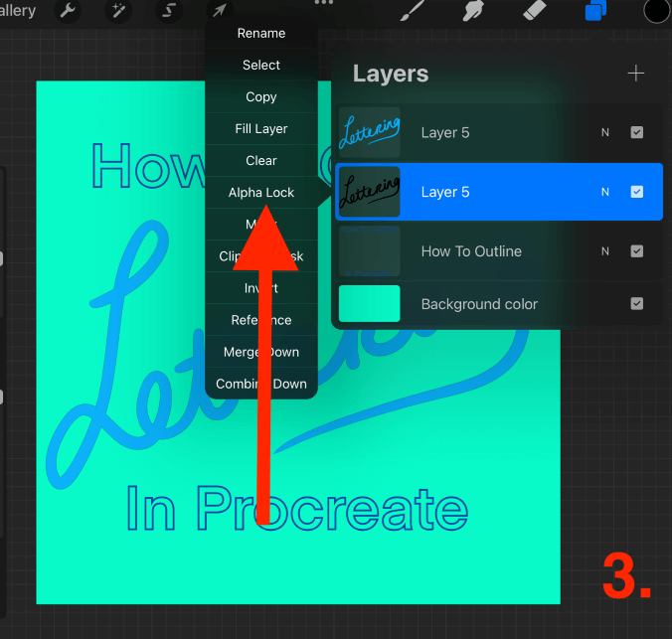
Task: Open the active color circle
Action: 656,10
